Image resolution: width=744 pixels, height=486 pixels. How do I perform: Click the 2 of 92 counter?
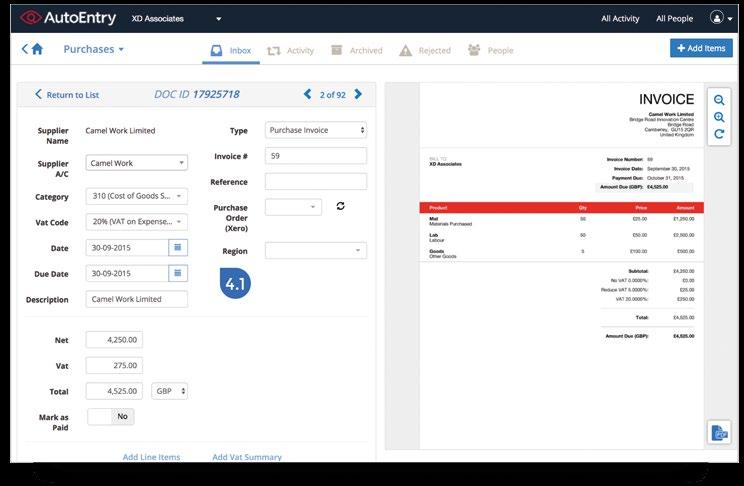point(333,94)
